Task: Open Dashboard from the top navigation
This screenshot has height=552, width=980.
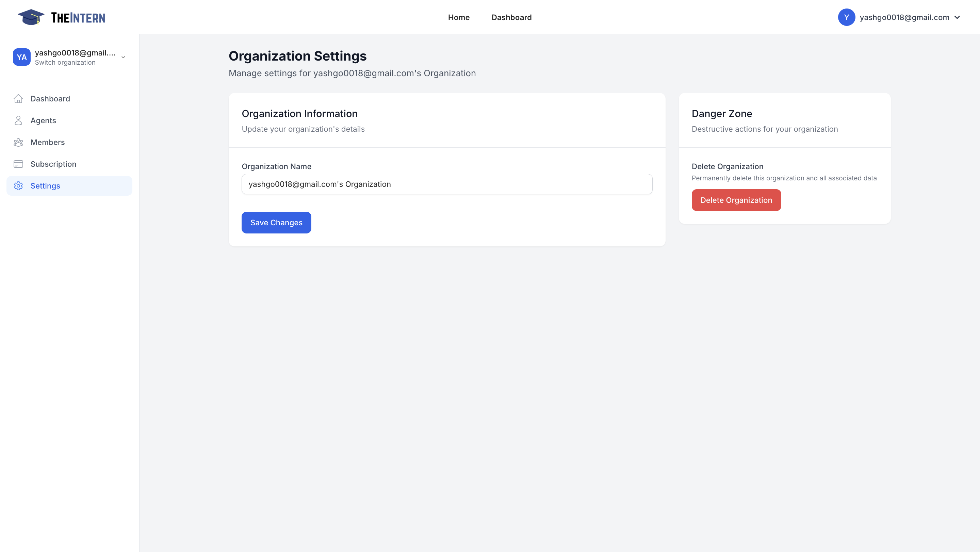Action: tap(511, 17)
